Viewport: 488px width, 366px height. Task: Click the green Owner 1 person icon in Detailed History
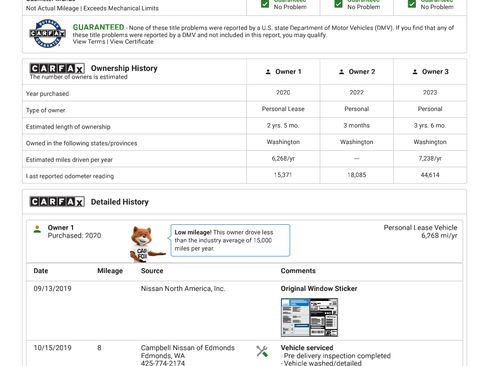[37, 229]
